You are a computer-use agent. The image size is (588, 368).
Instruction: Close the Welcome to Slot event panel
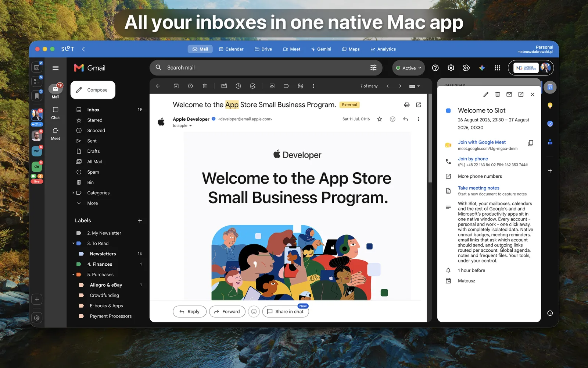coord(533,95)
